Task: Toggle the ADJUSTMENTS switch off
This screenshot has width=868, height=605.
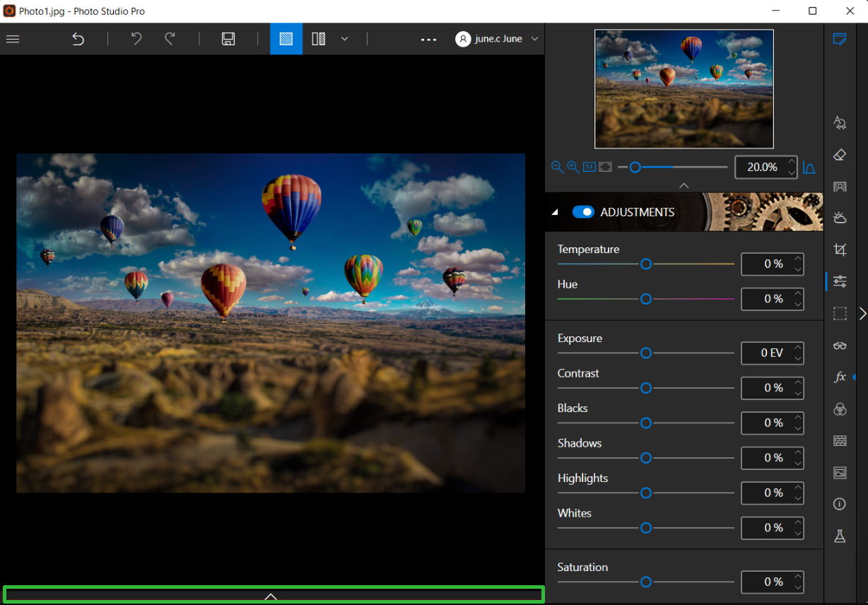Action: click(x=583, y=212)
